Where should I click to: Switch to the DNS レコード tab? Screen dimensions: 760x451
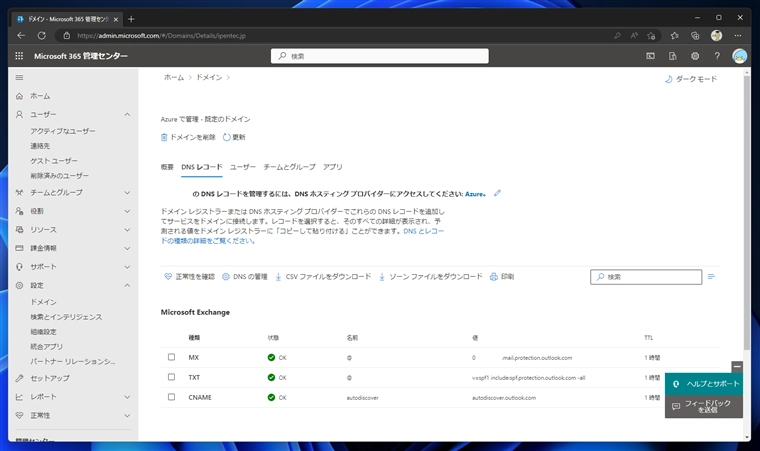pos(202,167)
